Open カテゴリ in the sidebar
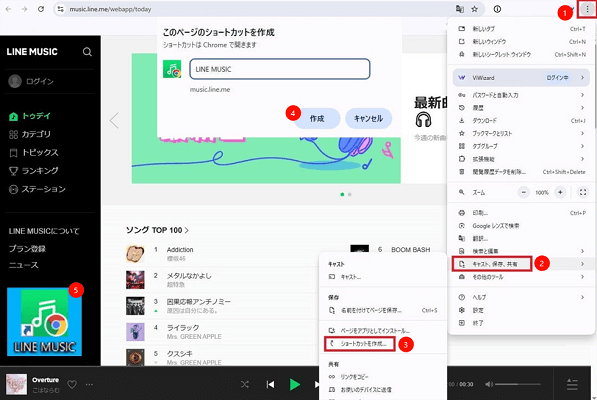Image resolution: width=597 pixels, height=400 pixels. [x=30, y=134]
